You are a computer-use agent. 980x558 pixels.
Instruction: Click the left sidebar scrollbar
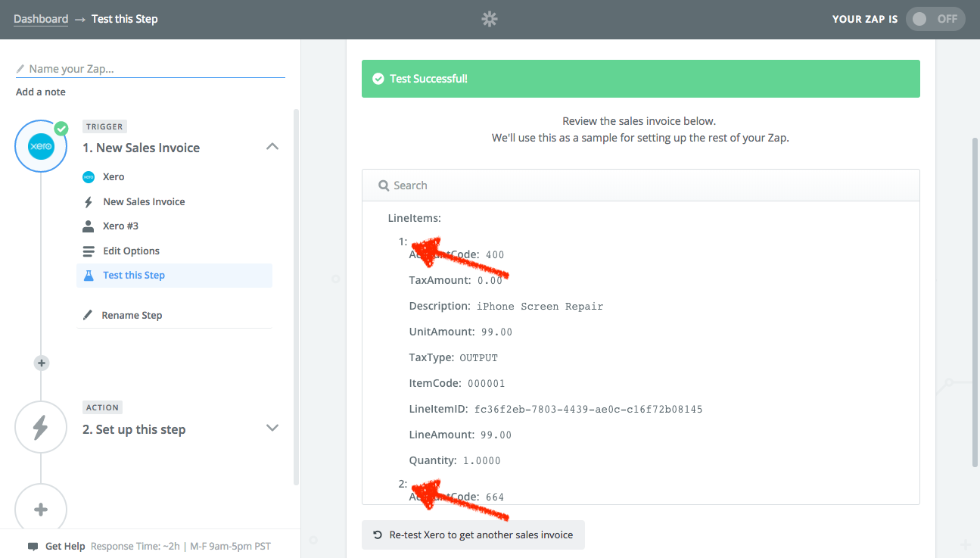[x=296, y=295]
